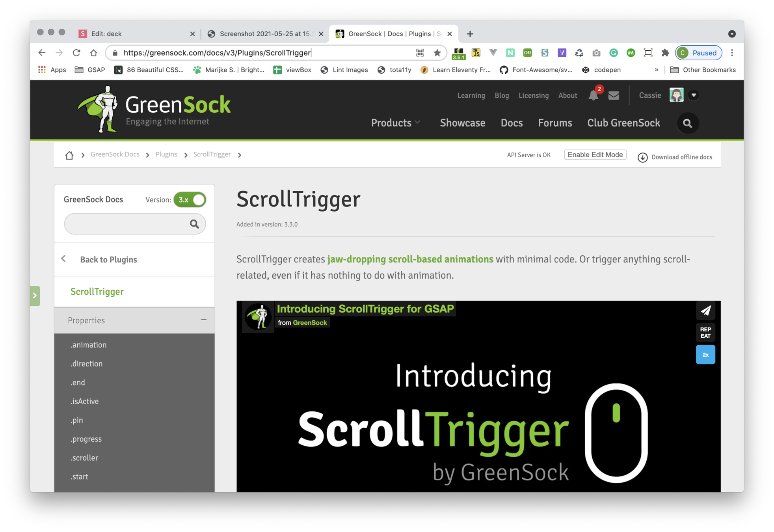Bookmark page with the star icon
Viewport: 774px width, 532px height.
tap(437, 53)
